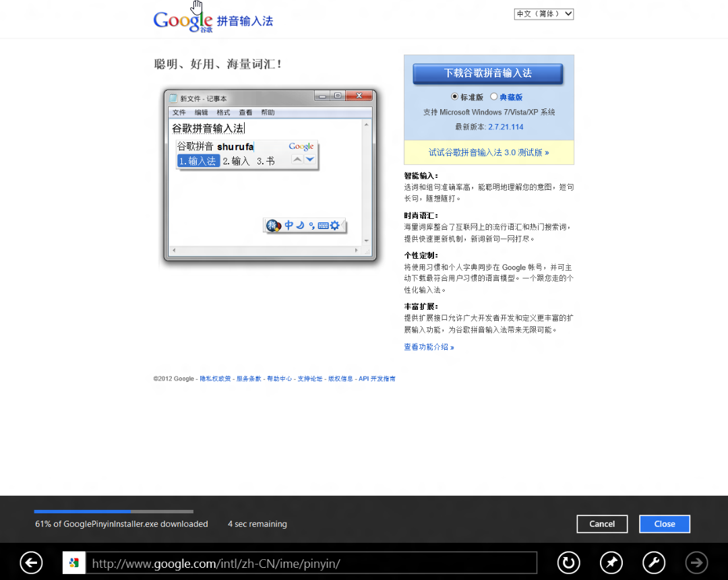Select the classic edition (典藏版) radio button
Viewport: 728px width, 580px height.
(x=493, y=96)
